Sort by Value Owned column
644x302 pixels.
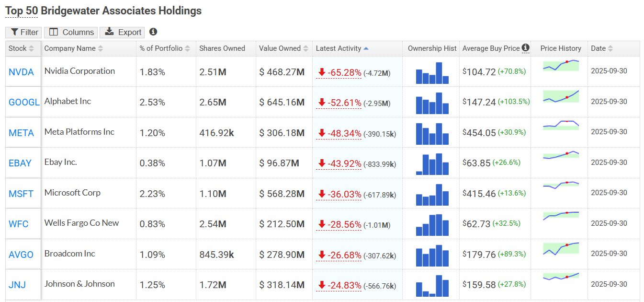[x=283, y=48]
